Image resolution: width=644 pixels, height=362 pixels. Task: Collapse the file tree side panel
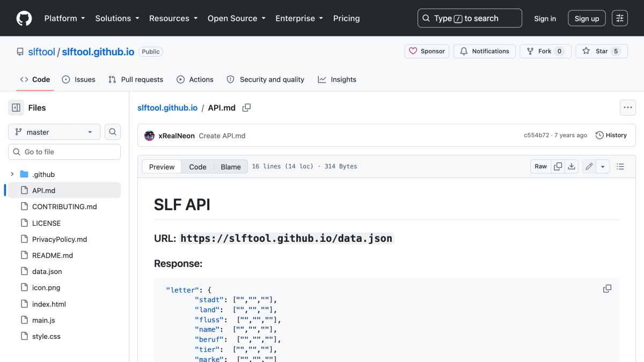[x=16, y=108]
